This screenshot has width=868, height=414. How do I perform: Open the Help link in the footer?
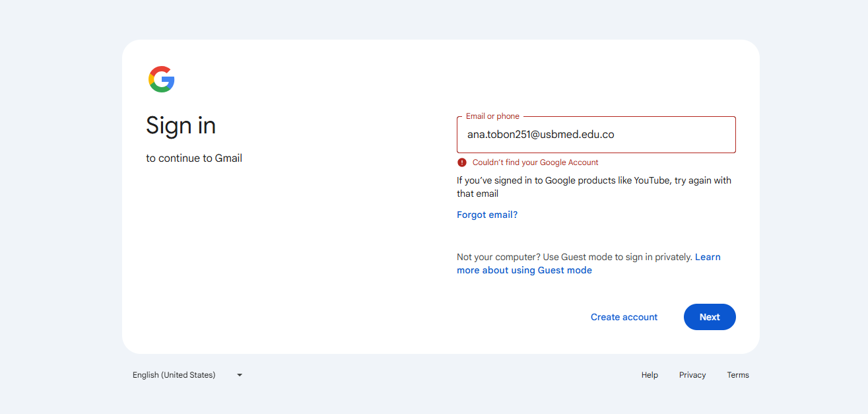650,375
